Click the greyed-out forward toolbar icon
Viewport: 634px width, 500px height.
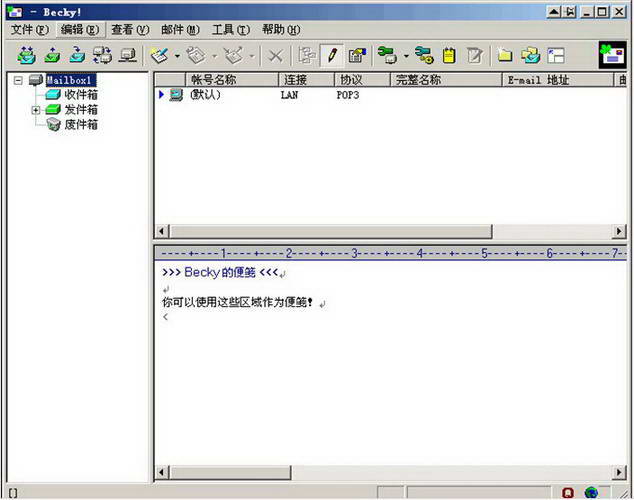coord(233,55)
